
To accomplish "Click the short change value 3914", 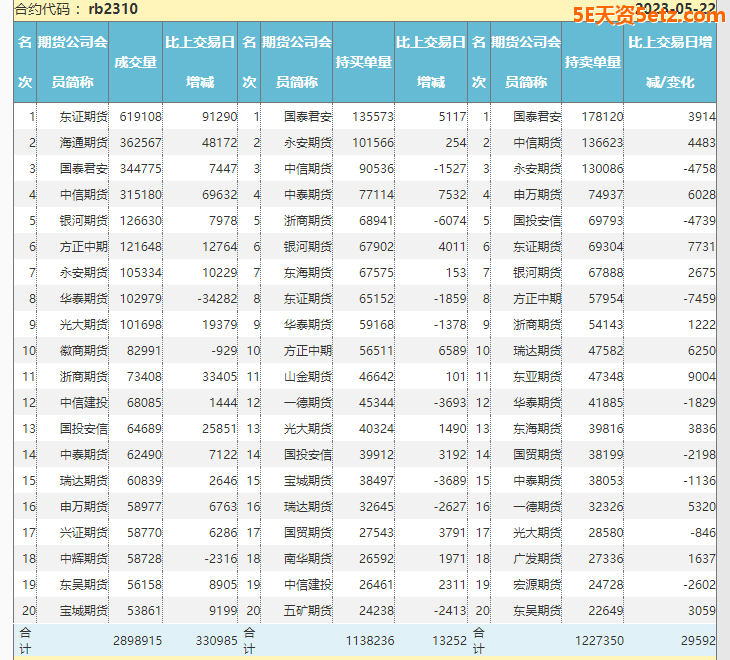I will [702, 117].
